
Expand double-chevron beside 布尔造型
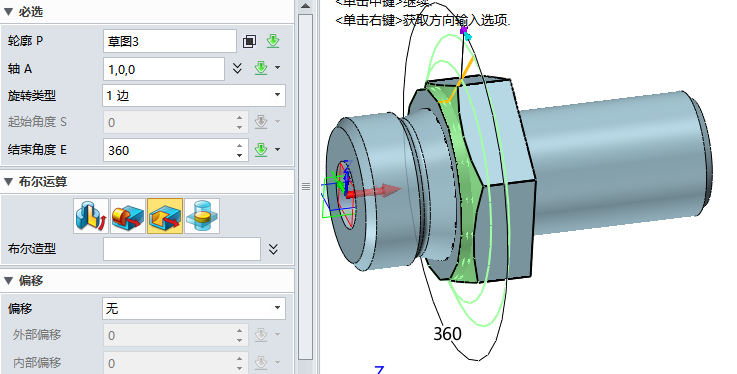point(273,249)
